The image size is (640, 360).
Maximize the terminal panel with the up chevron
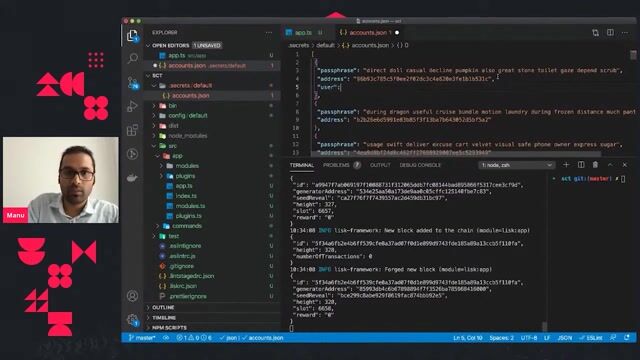tap(610, 165)
